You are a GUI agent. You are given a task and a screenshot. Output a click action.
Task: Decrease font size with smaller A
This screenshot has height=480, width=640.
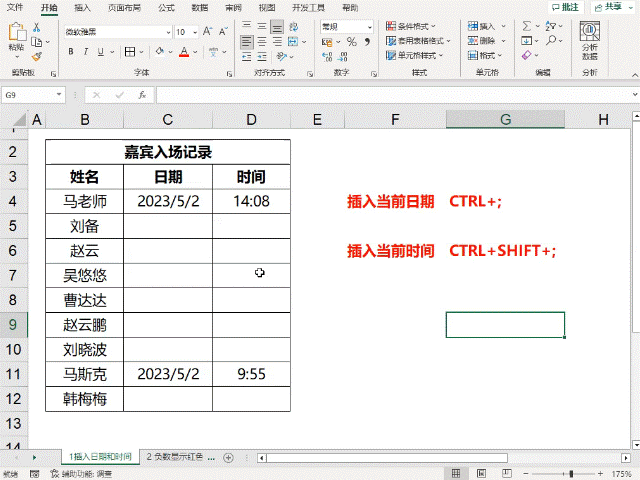pos(223,31)
